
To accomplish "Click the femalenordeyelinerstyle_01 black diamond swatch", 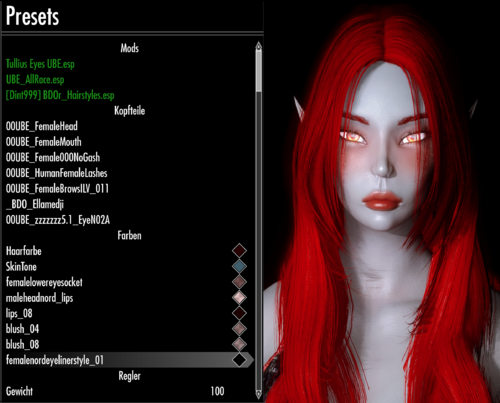I will pyautogui.click(x=239, y=360).
